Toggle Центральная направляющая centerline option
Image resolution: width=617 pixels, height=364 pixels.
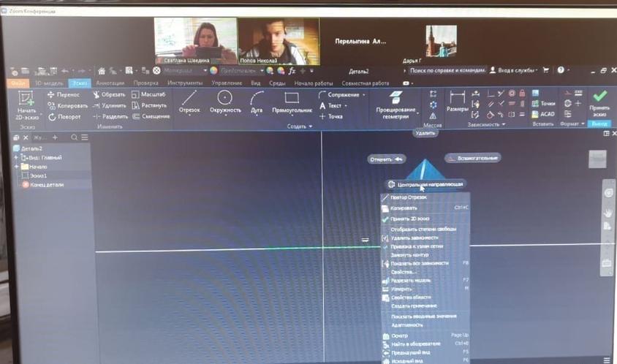point(425,184)
